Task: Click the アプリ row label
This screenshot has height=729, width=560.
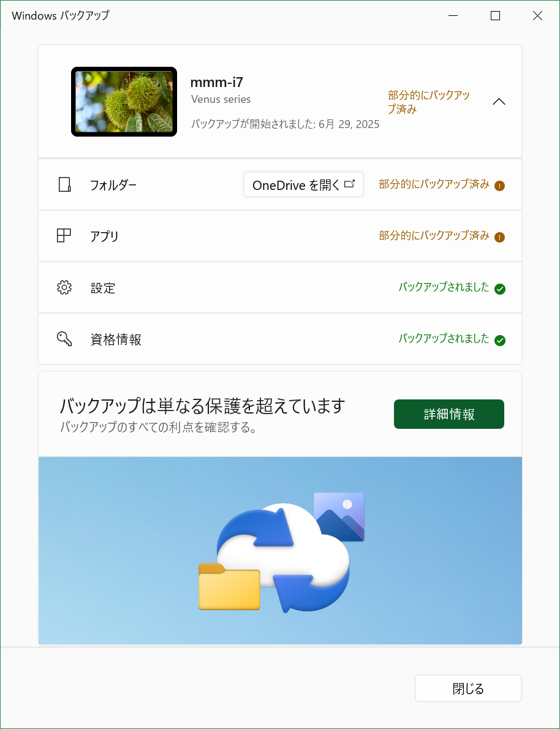Action: coord(105,236)
